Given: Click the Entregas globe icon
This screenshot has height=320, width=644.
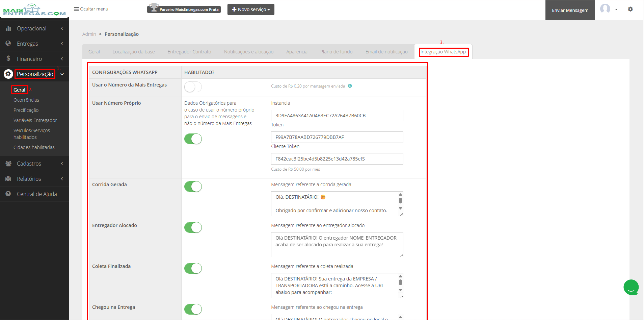Looking at the screenshot, I should [x=8, y=44].
